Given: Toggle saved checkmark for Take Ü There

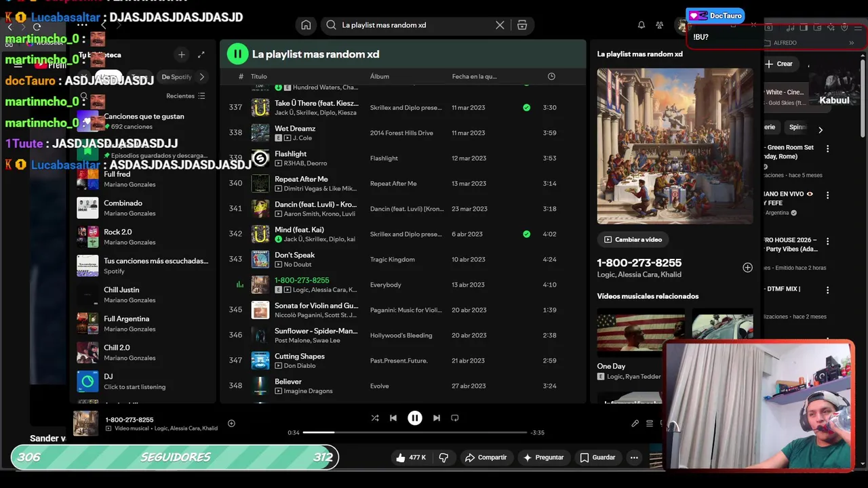Looking at the screenshot, I should click(x=526, y=108).
